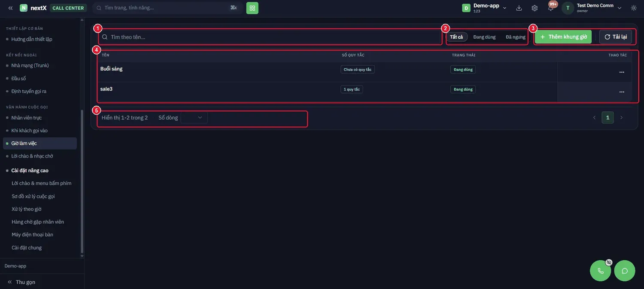Open Xử lý theo giờ submenu item

[27, 209]
